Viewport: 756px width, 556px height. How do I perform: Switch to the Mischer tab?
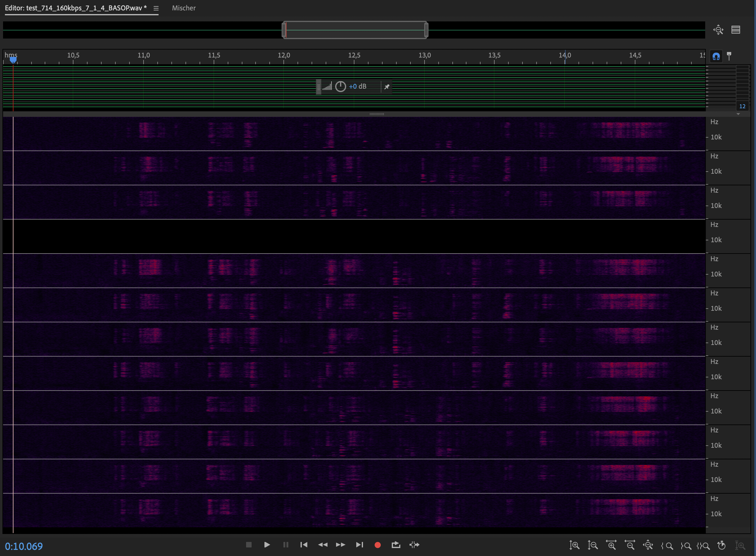tap(184, 8)
